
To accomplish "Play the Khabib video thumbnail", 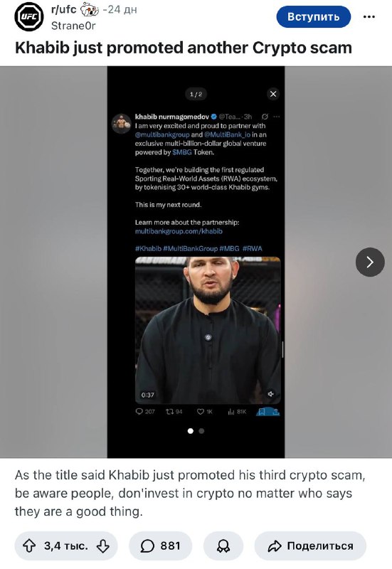I will (x=208, y=330).
